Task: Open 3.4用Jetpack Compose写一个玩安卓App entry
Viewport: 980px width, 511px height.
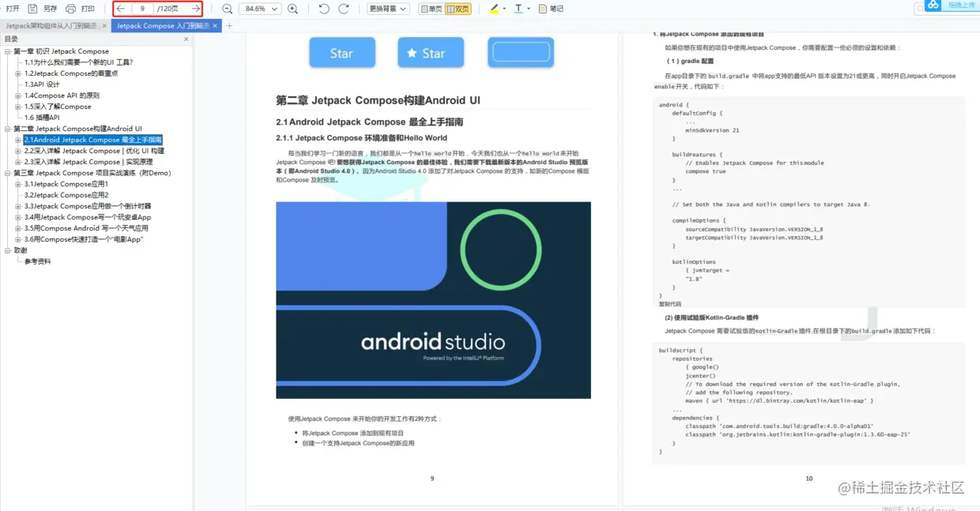Action: pyautogui.click(x=88, y=217)
